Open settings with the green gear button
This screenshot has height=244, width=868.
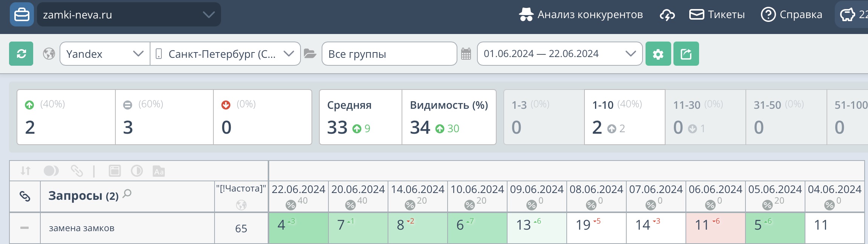point(658,54)
